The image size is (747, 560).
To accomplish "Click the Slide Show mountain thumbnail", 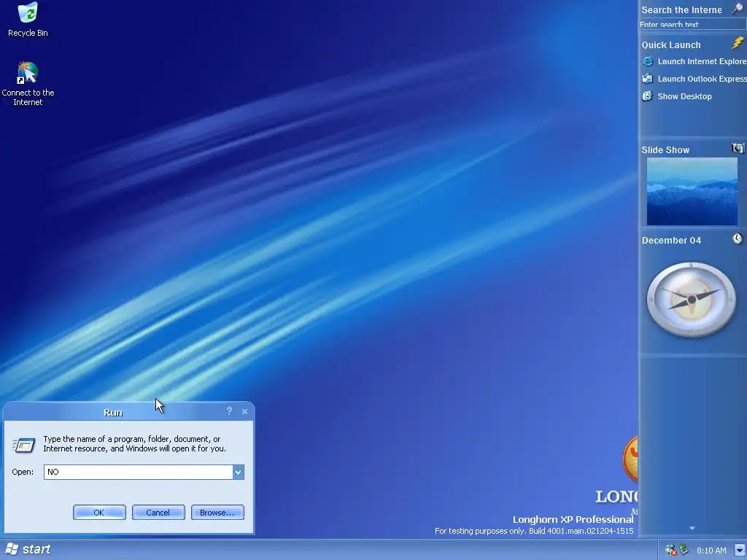I will point(692,192).
